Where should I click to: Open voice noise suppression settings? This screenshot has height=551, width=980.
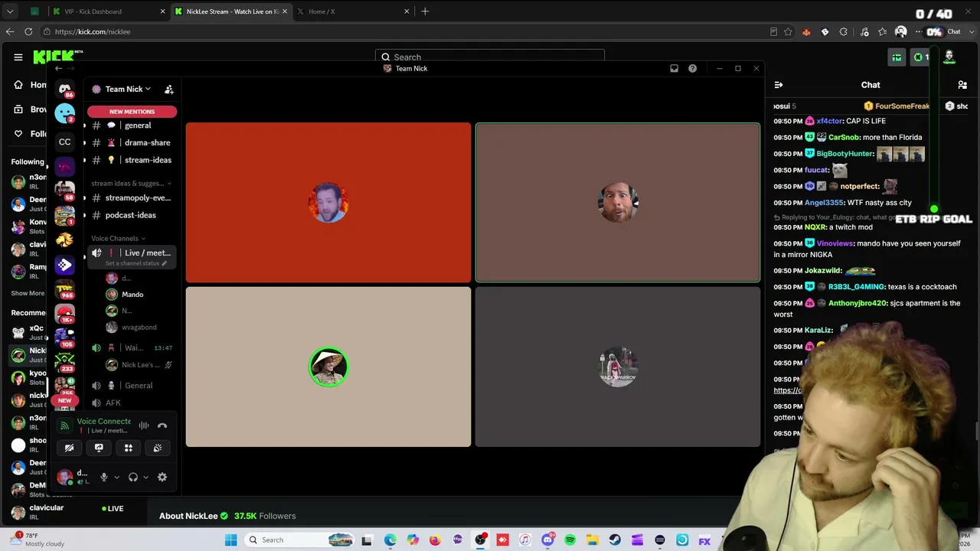click(144, 425)
